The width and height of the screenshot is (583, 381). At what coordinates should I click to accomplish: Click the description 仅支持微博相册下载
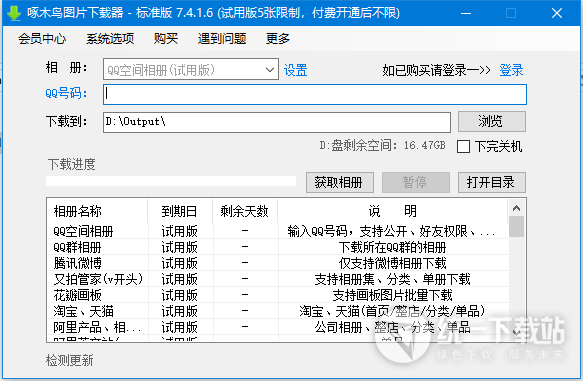click(392, 263)
